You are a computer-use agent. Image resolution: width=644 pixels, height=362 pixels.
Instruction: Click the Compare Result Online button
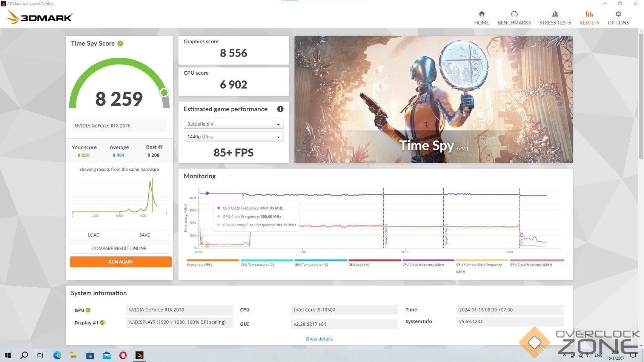click(x=119, y=248)
